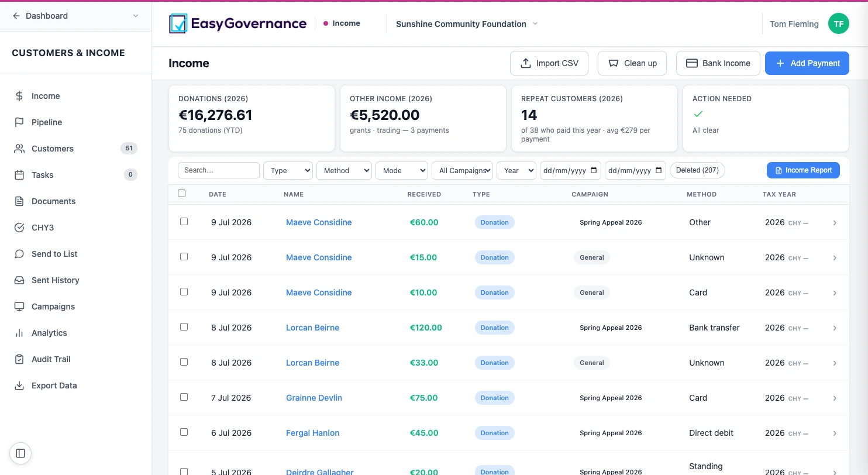Screen dimensions: 868x475
Task: Check the Grainne Devlin row checkbox
Action: (x=184, y=397)
